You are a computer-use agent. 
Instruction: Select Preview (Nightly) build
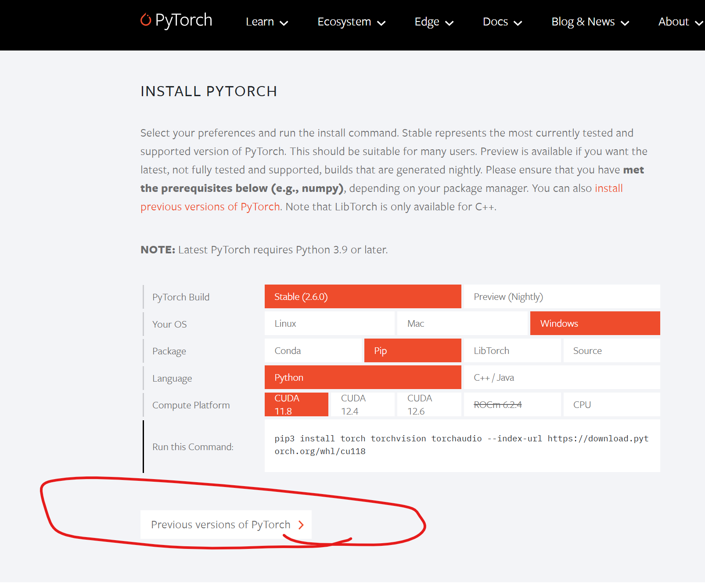[562, 296]
